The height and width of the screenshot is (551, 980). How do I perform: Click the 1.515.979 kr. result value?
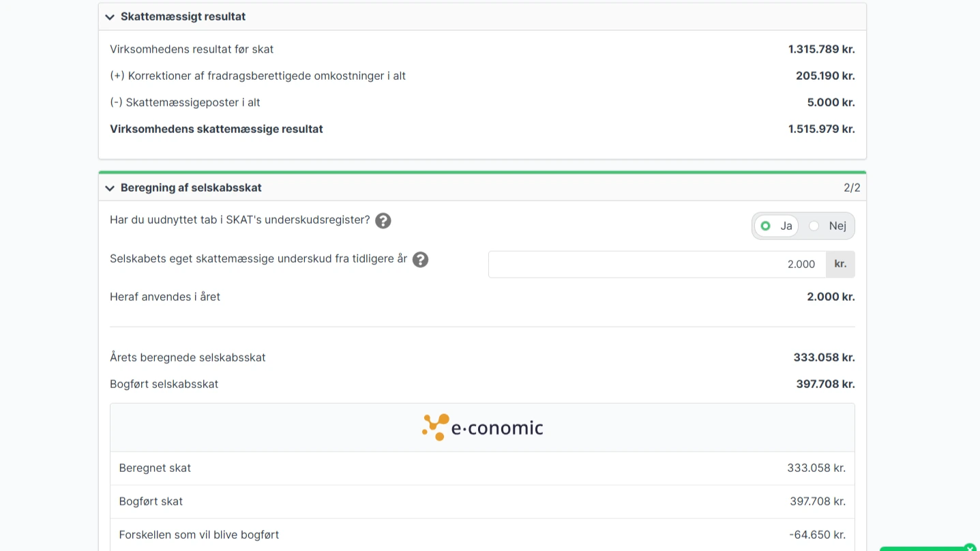[821, 129]
